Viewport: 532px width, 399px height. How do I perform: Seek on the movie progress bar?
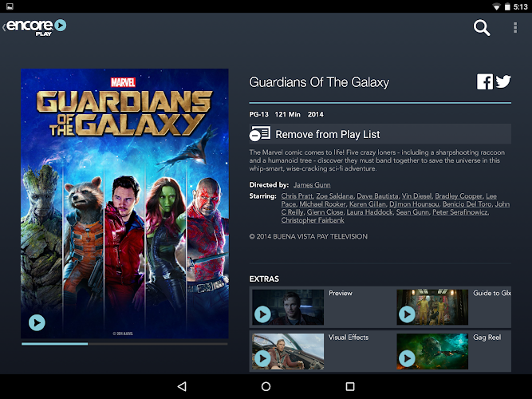[124, 344]
